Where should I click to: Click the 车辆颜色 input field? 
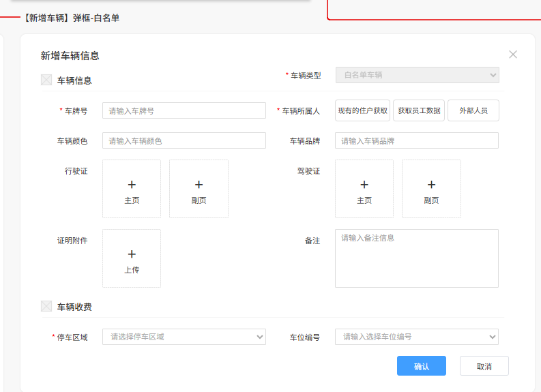pyautogui.click(x=184, y=141)
